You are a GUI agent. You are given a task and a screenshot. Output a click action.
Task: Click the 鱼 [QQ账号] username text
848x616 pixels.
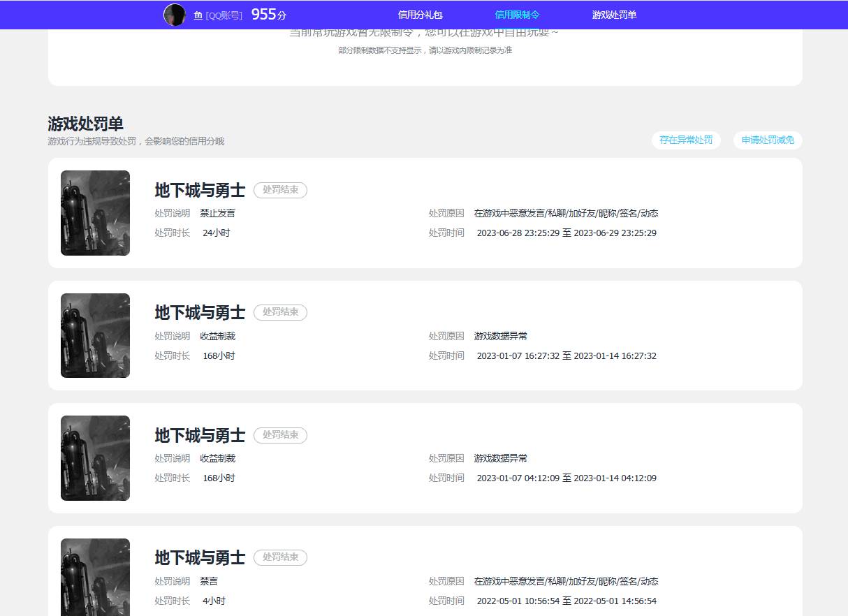click(x=218, y=15)
